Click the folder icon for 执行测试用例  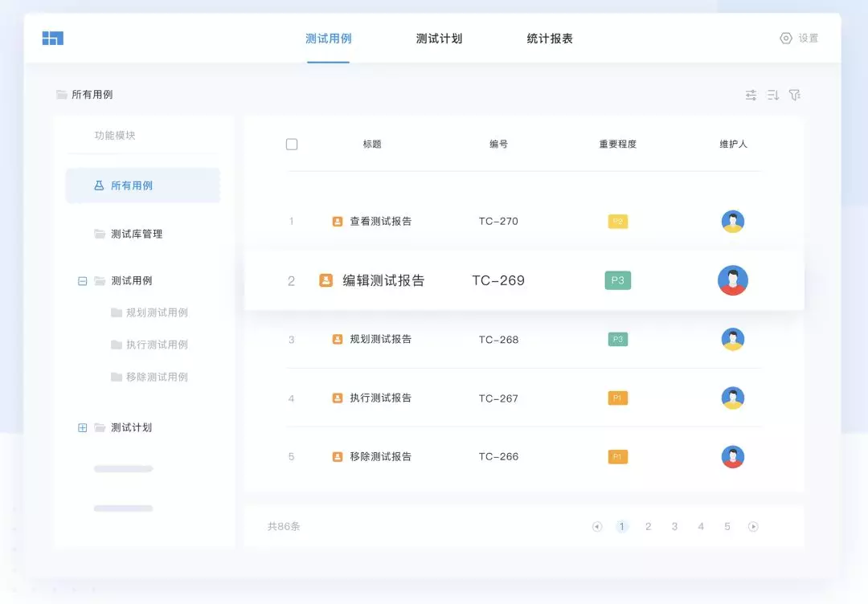117,345
